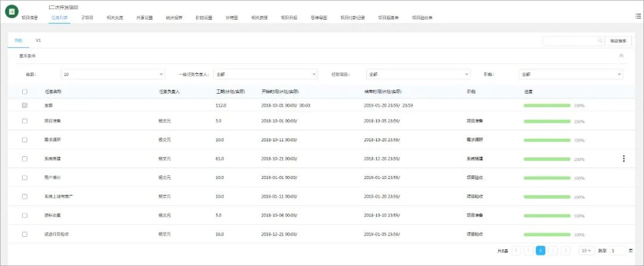Image resolution: width=644 pixels, height=266 pixels.
Task: Open the 级数 dropdown showing 10
Action: [x=113, y=75]
